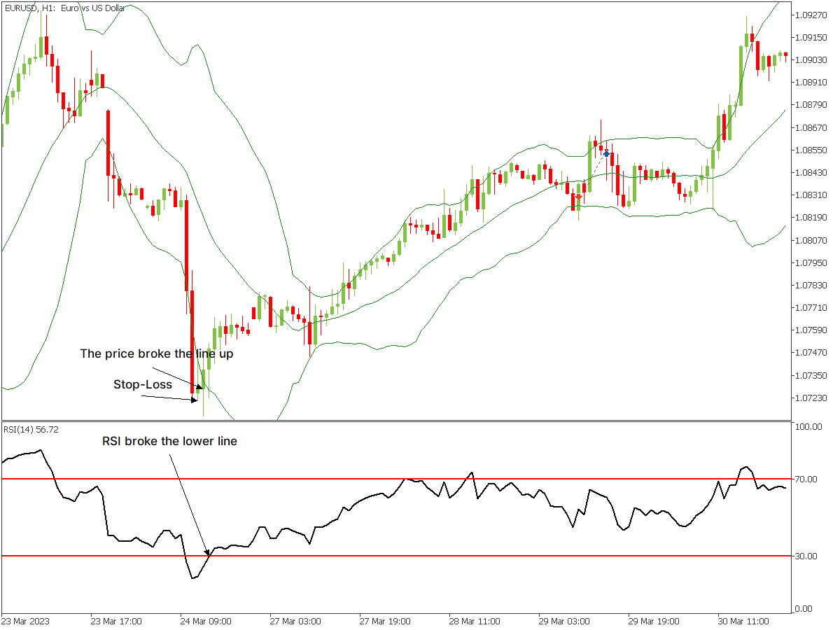The height and width of the screenshot is (630, 840).
Task: Click the 24 Mar 09:00 time label
Action: tap(206, 621)
